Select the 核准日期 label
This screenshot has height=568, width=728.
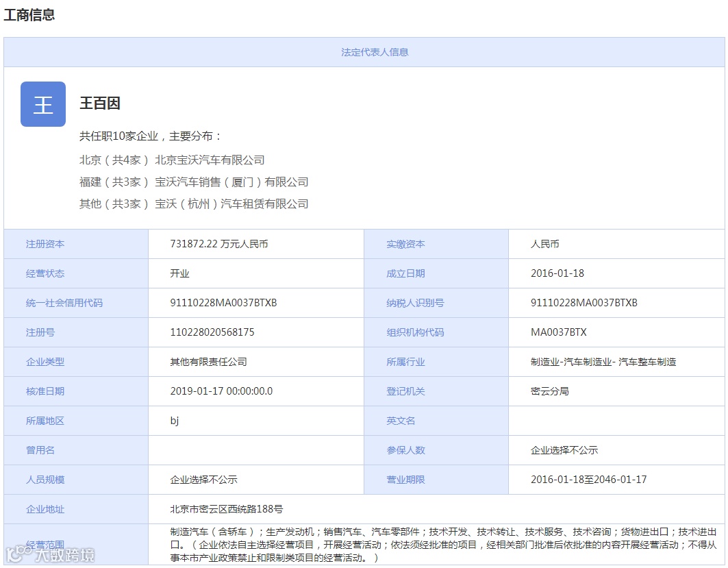pos(45,391)
